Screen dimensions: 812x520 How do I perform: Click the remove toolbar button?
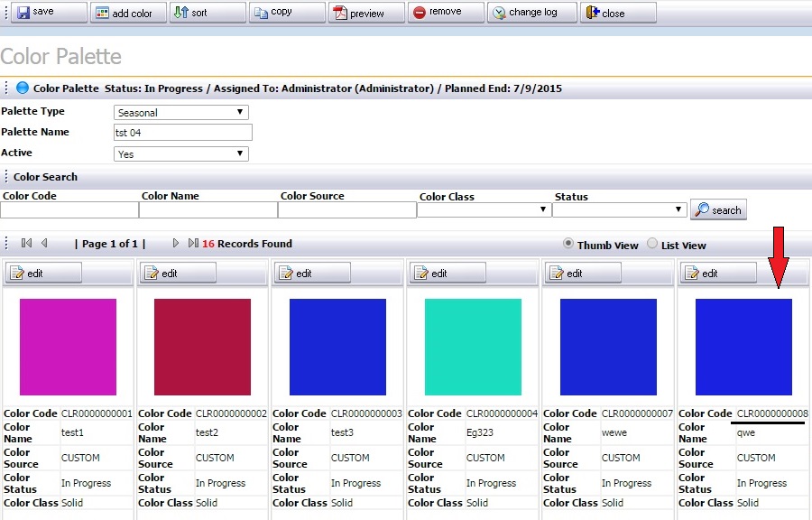coord(445,13)
